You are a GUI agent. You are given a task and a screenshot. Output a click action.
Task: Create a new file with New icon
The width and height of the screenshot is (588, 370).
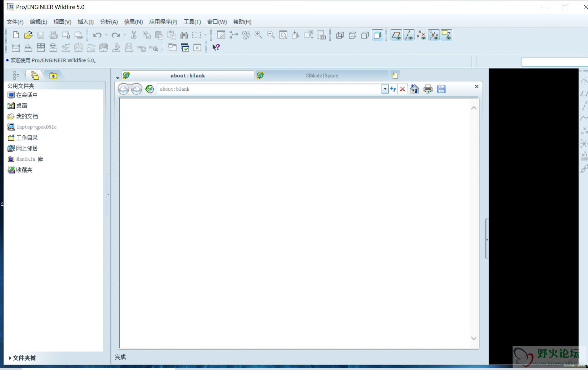tap(16, 35)
